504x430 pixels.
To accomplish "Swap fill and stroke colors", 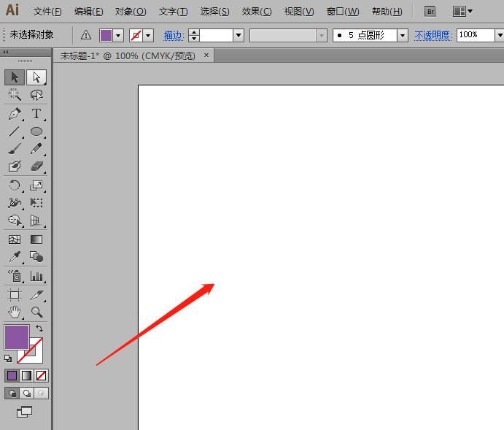I will pyautogui.click(x=39, y=329).
